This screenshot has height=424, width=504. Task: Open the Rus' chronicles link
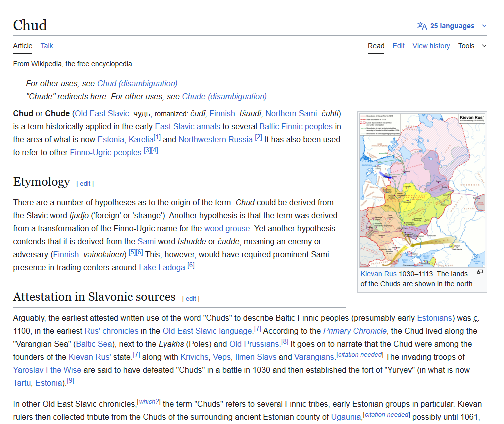111,331
